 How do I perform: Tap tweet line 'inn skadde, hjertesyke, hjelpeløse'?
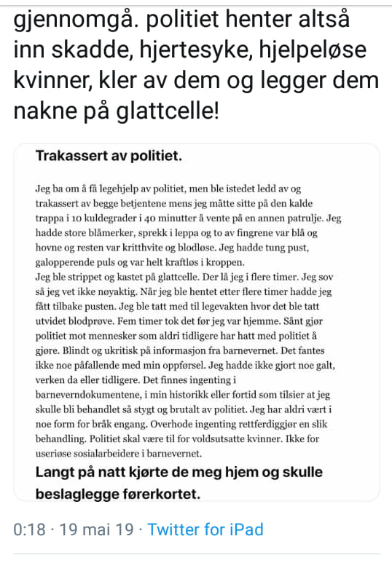[x=190, y=50]
